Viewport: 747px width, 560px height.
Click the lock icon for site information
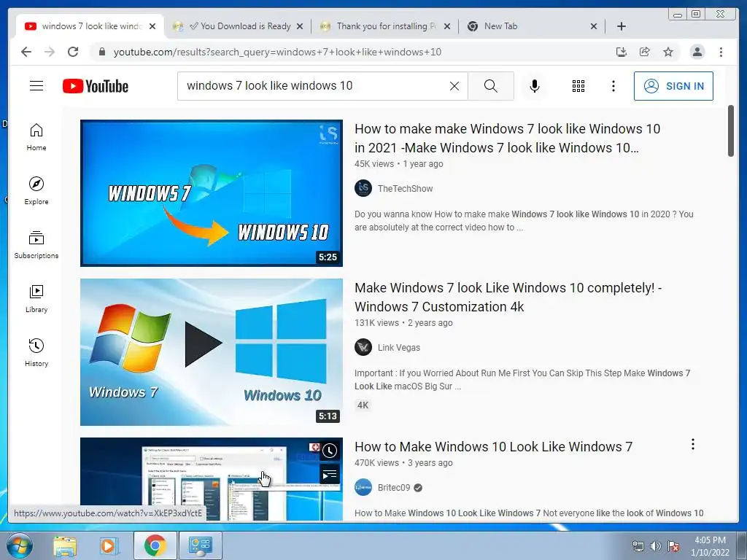[101, 52]
